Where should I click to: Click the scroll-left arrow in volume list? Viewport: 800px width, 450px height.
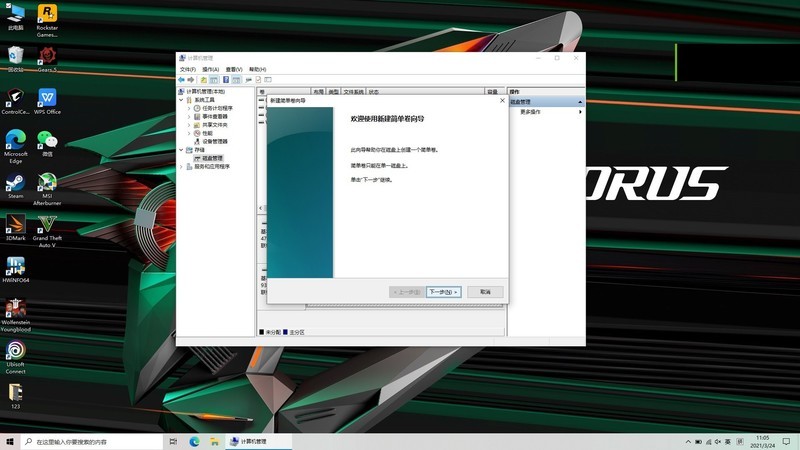coord(261,208)
